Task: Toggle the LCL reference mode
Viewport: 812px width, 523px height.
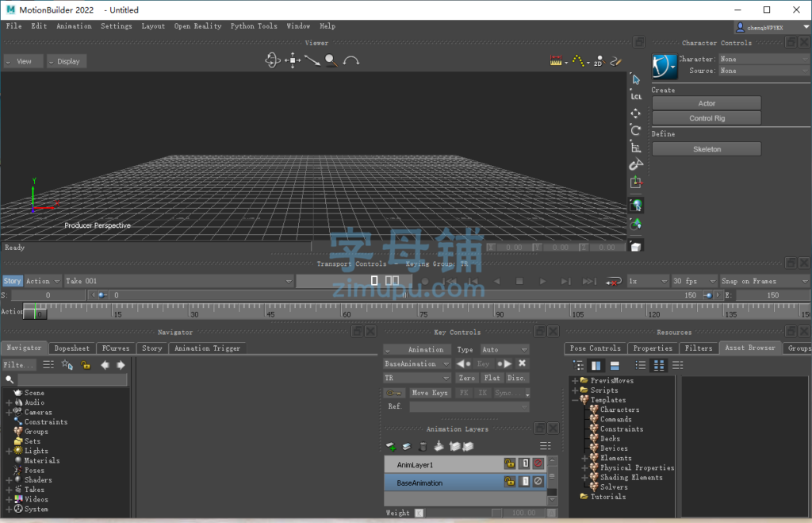Action: [x=636, y=96]
